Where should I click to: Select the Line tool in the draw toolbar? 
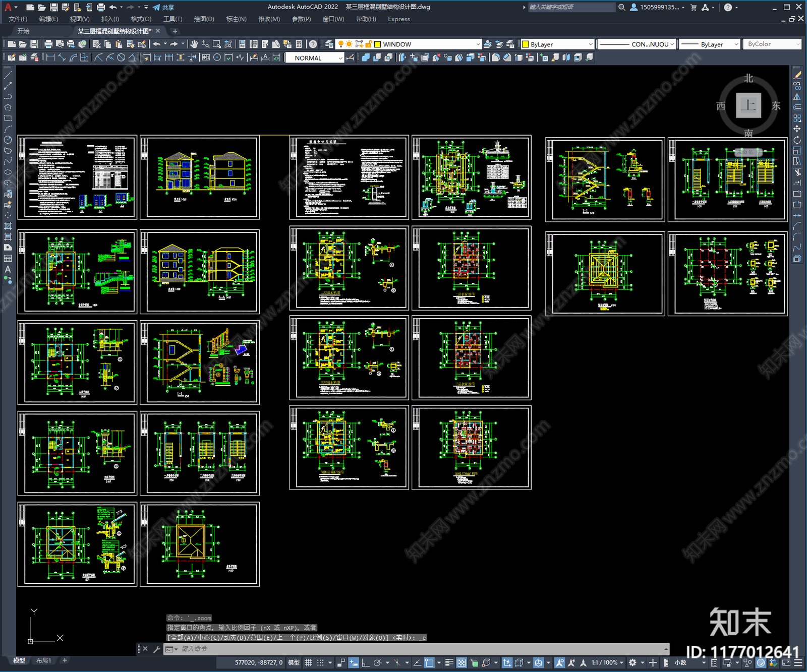coord(8,75)
